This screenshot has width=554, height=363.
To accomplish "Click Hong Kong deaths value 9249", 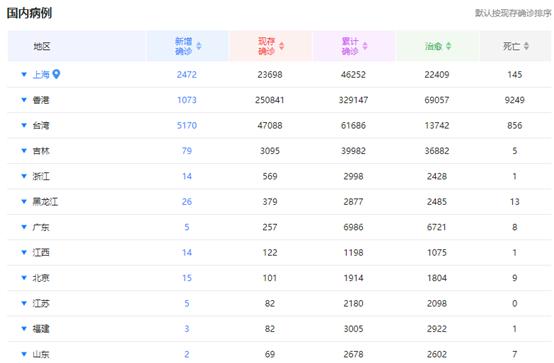I will (x=515, y=100).
